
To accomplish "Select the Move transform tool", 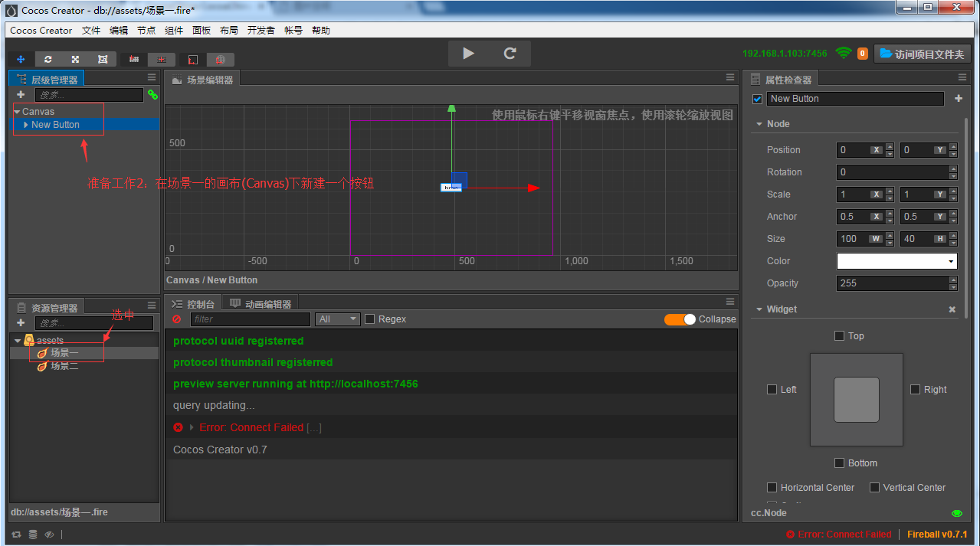I will click(x=21, y=59).
